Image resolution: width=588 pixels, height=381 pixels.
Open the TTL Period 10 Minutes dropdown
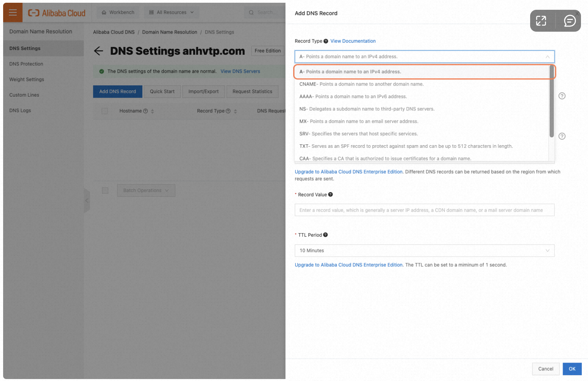tap(425, 250)
